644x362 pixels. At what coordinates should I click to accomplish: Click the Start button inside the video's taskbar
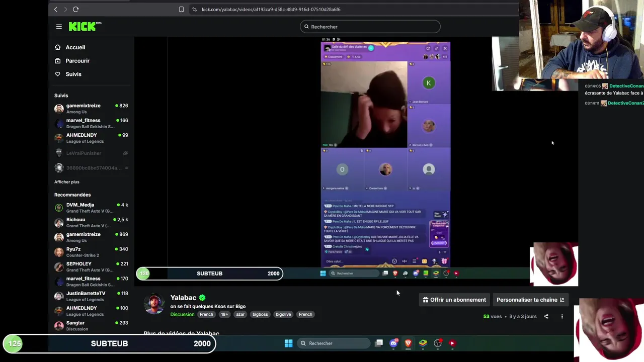323,274
